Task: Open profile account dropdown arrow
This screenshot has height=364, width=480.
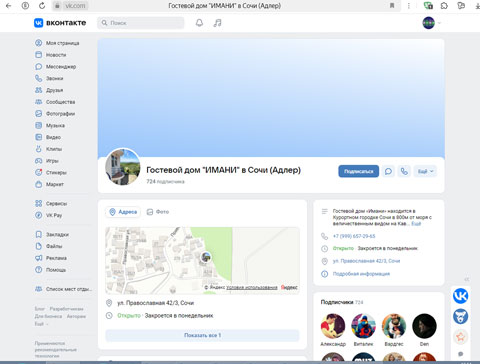Action: point(439,23)
